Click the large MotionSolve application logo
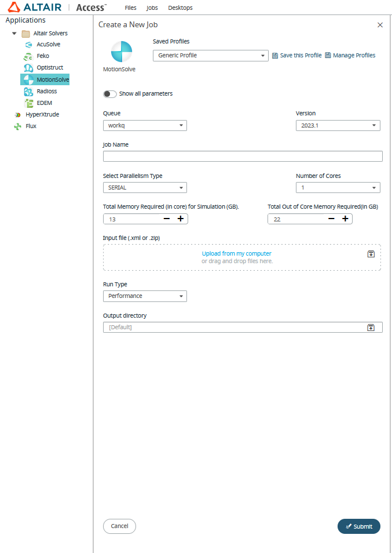Viewport: 392px width, 553px height. [x=122, y=52]
